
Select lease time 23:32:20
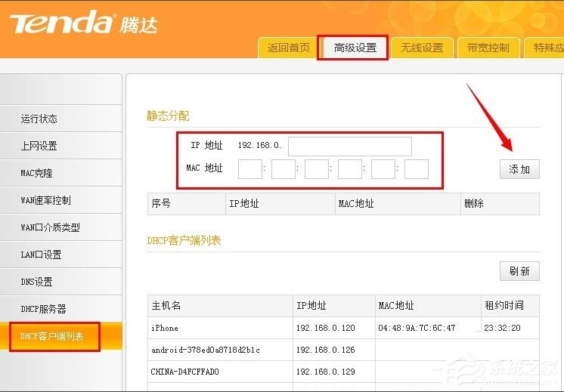pos(510,328)
